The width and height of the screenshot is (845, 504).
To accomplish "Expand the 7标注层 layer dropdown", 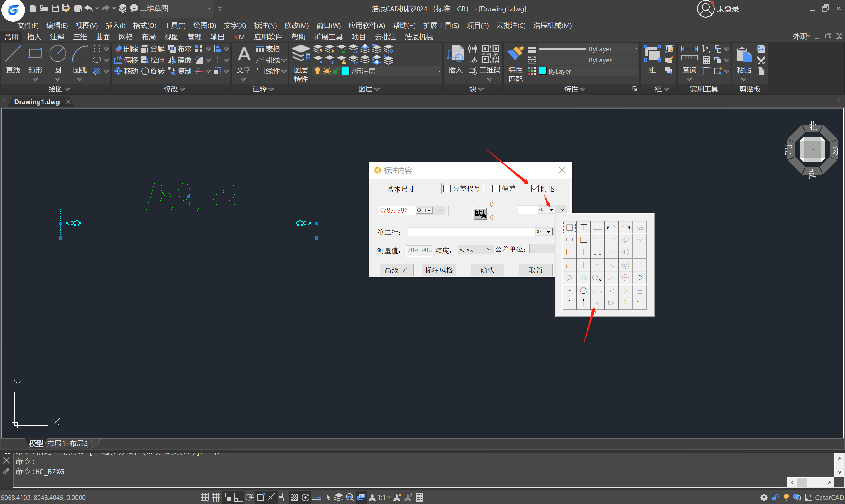I will tap(439, 71).
